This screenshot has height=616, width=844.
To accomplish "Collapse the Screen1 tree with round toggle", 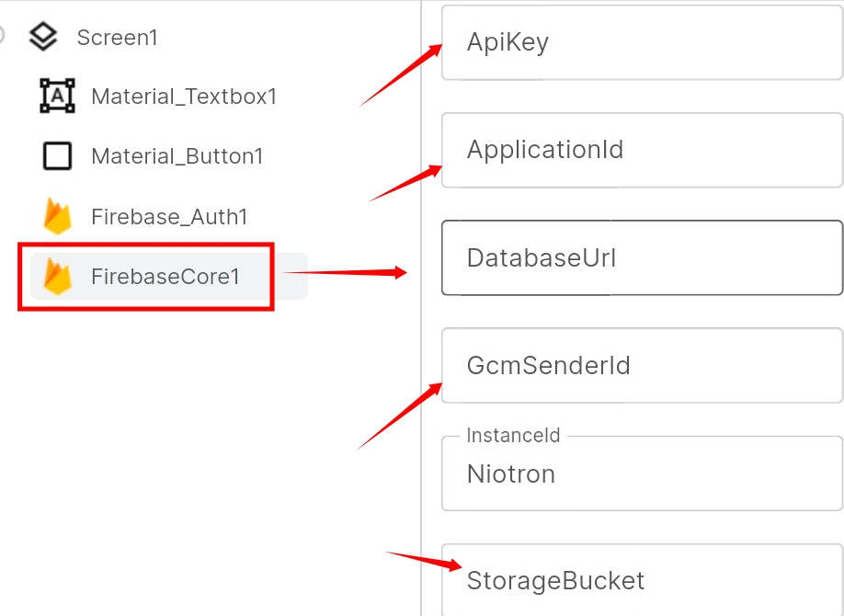I will tap(1, 34).
